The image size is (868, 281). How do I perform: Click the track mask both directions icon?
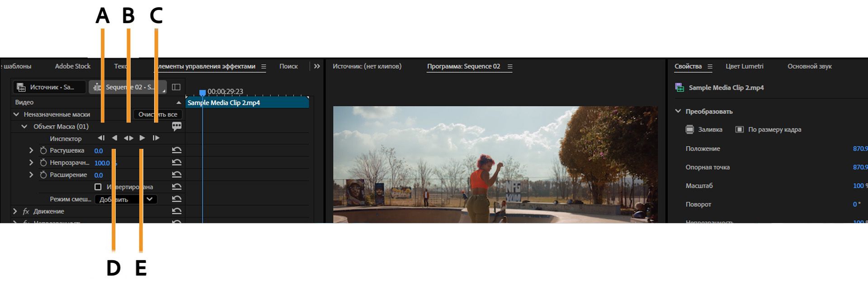[128, 138]
